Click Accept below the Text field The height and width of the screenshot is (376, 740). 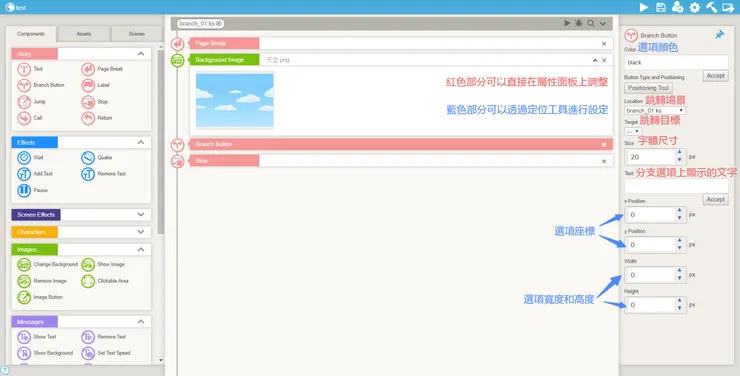pos(715,200)
